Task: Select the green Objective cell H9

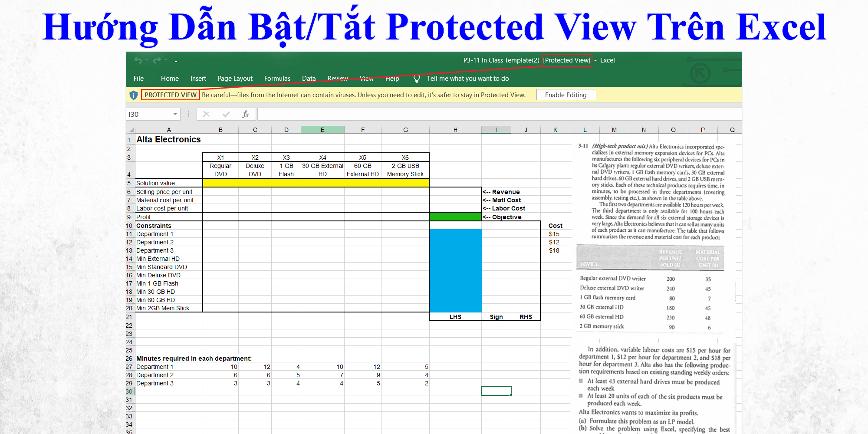Action: (455, 217)
